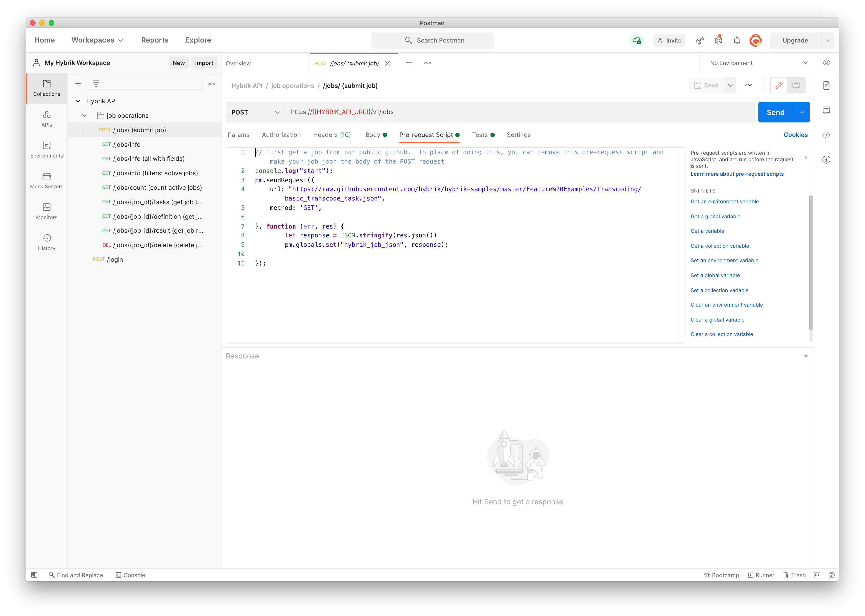Open the Cookies link
865x616 pixels.
click(x=796, y=135)
